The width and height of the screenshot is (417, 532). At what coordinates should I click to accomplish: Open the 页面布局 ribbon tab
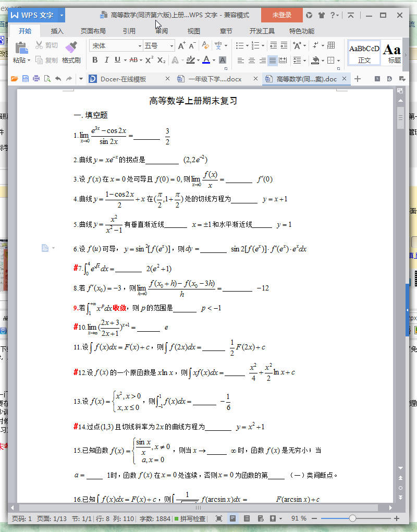(x=93, y=31)
